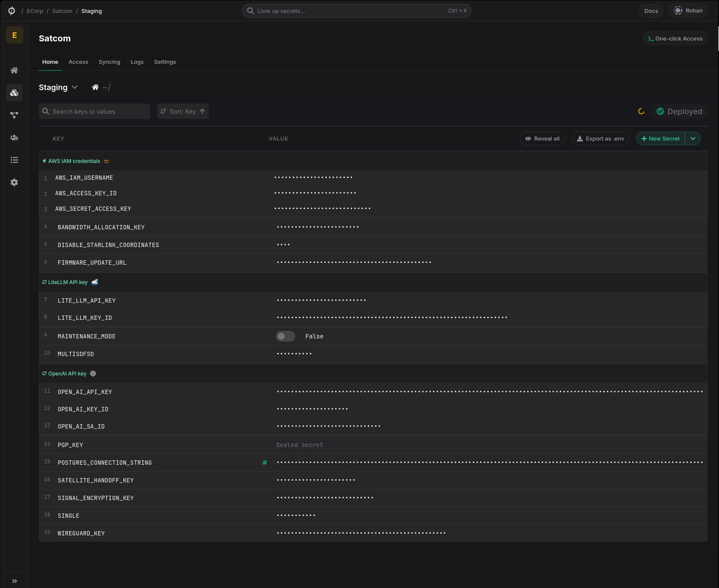Open One-click Access
The width and height of the screenshot is (719, 588).
tap(675, 39)
